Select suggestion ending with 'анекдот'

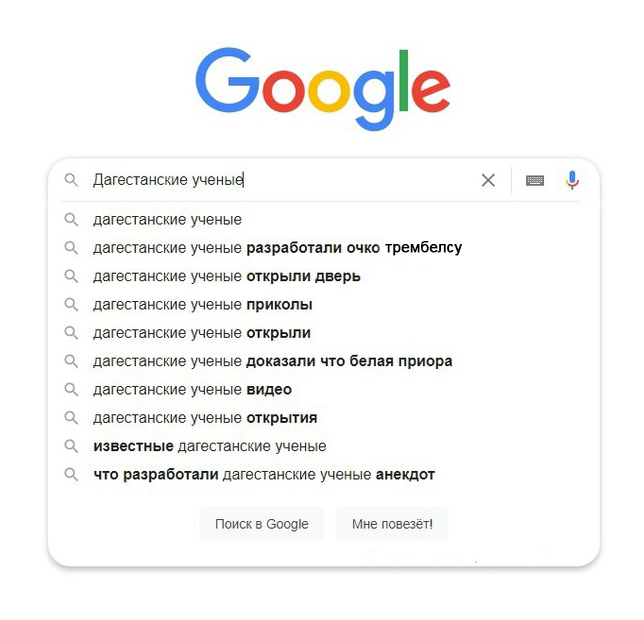coord(264,475)
